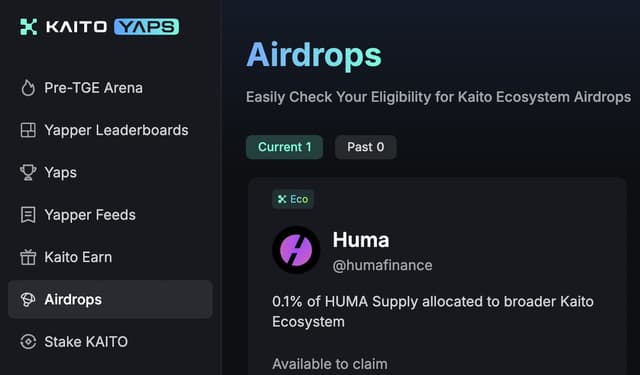The width and height of the screenshot is (640, 375).
Task: Click the Kaito logo icon
Action: click(29, 27)
